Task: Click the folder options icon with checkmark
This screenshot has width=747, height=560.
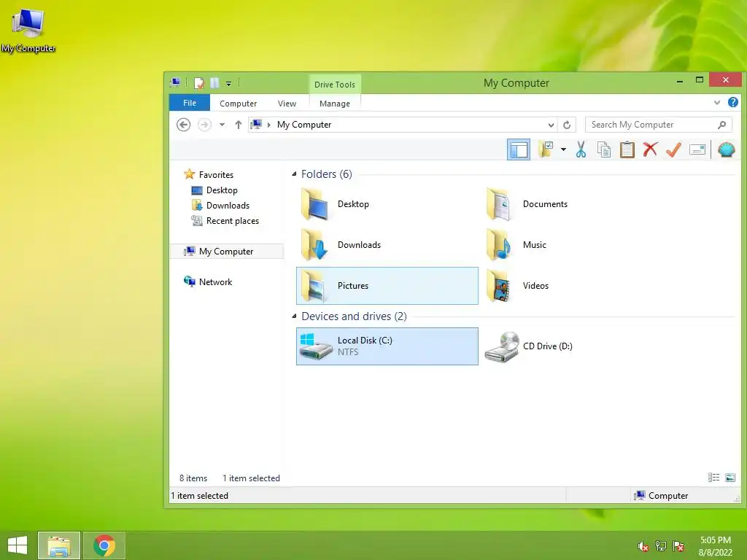Action: 546,149
